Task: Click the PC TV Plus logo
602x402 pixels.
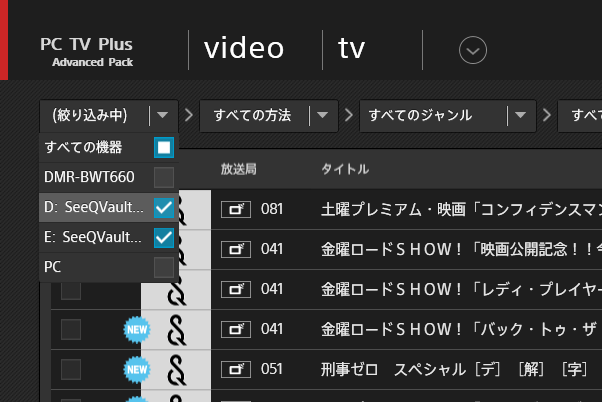Action: 86,51
